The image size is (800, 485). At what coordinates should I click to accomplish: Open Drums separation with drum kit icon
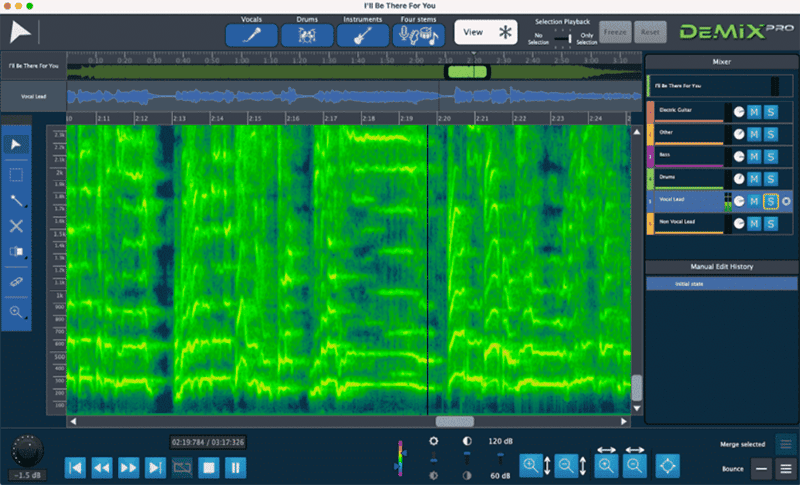(307, 36)
